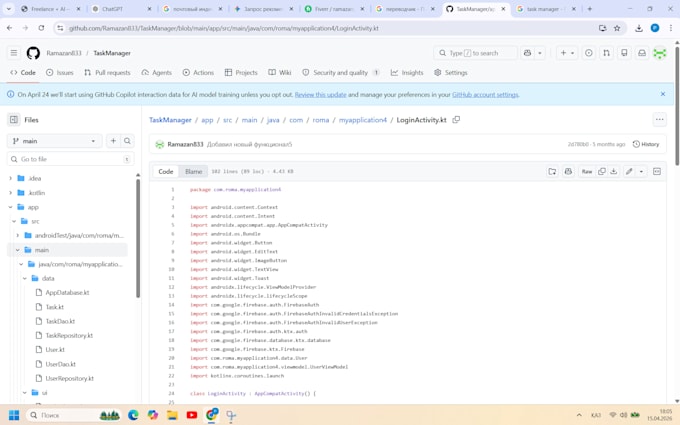Image resolution: width=680 pixels, height=425 pixels.
Task: Open a new browser tab
Action: 589,9
